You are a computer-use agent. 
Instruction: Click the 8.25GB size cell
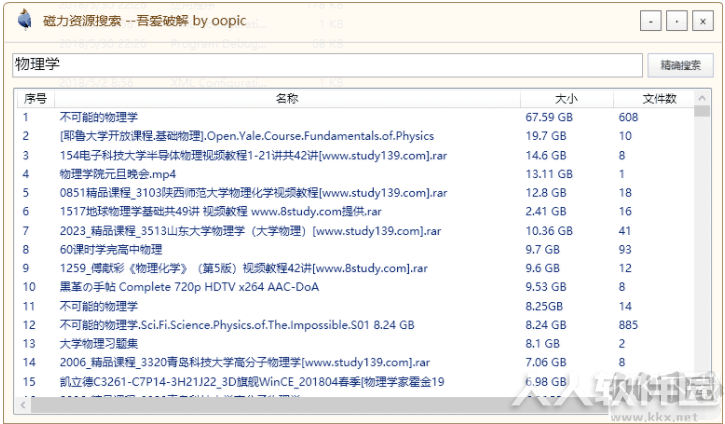[544, 306]
